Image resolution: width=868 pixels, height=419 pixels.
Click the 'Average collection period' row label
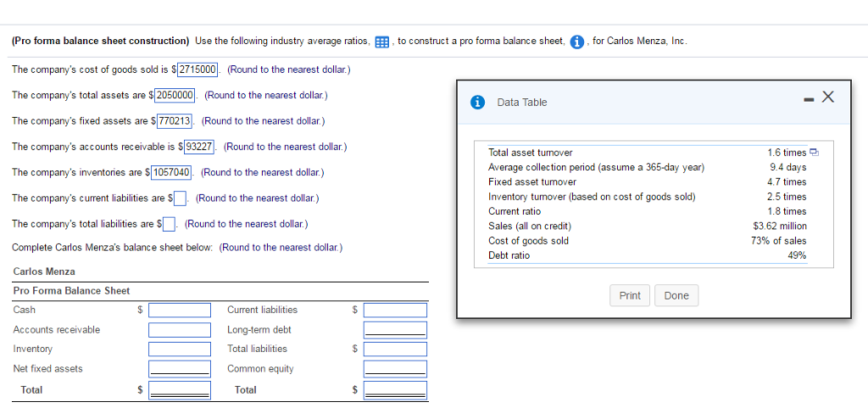pos(596,167)
